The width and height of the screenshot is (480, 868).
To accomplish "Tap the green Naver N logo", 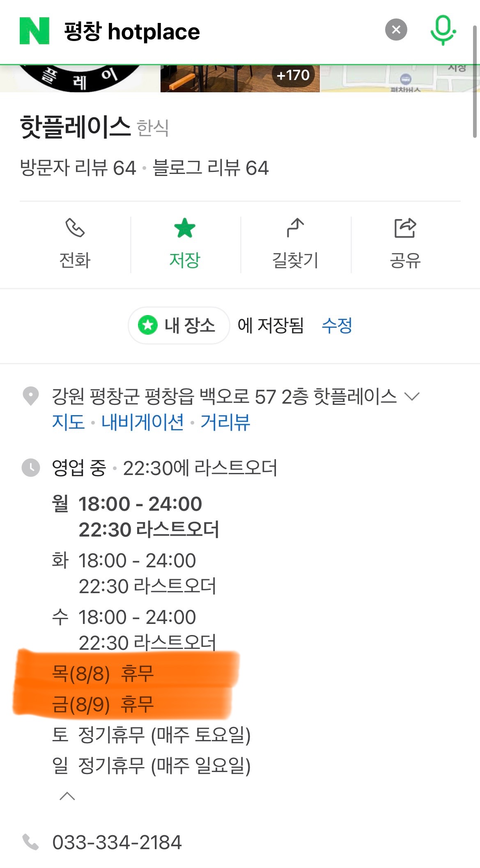I will coord(34,31).
